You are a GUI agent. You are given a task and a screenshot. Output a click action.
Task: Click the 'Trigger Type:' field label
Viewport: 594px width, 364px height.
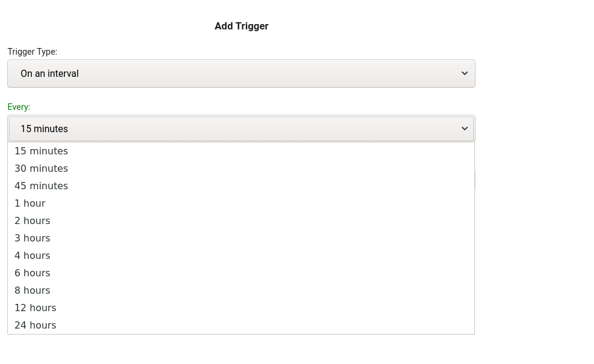click(x=32, y=52)
